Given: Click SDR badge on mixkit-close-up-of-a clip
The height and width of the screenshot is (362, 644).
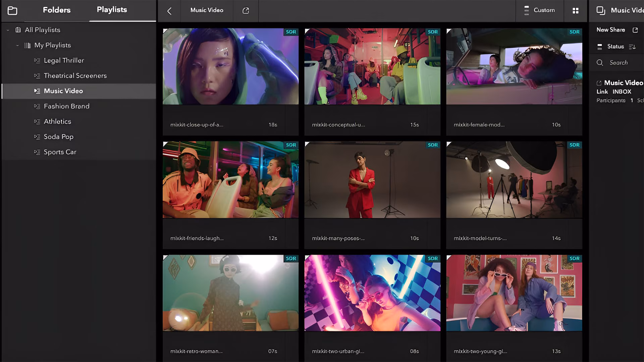Looking at the screenshot, I should point(291,32).
